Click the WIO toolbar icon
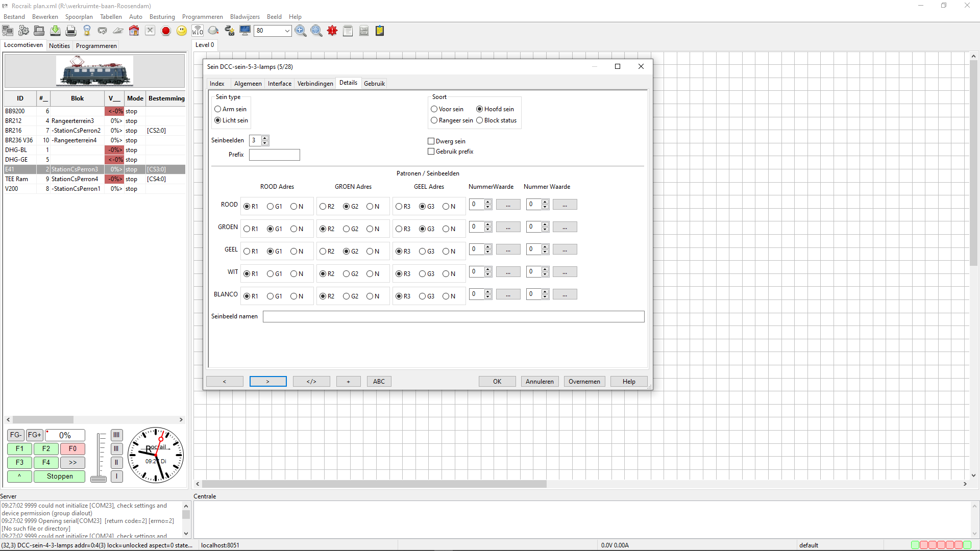 [198, 31]
